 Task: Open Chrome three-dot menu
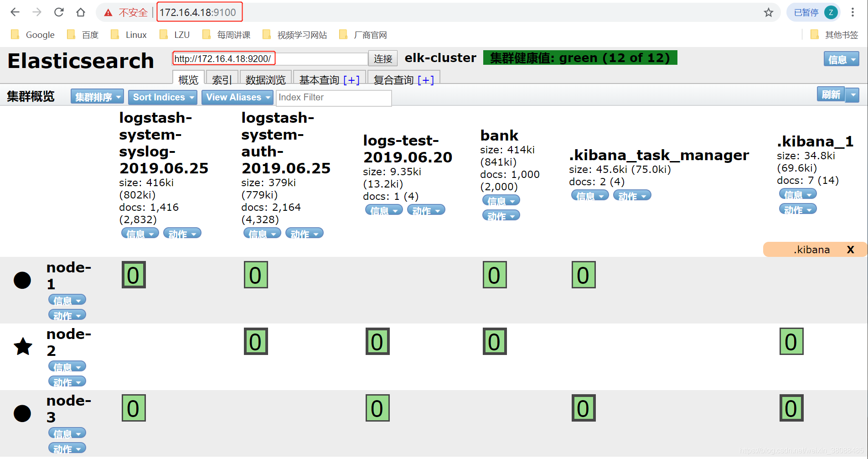852,12
